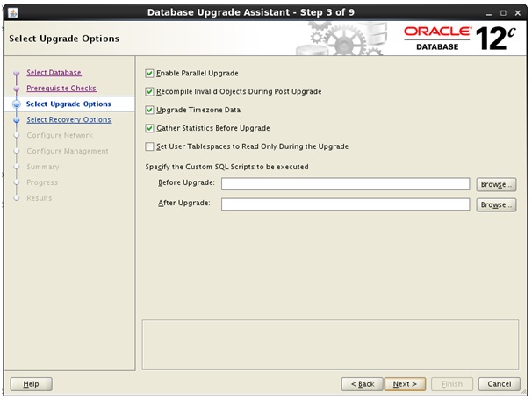Click the Next button
Image resolution: width=532 pixels, height=400 pixels.
(405, 384)
